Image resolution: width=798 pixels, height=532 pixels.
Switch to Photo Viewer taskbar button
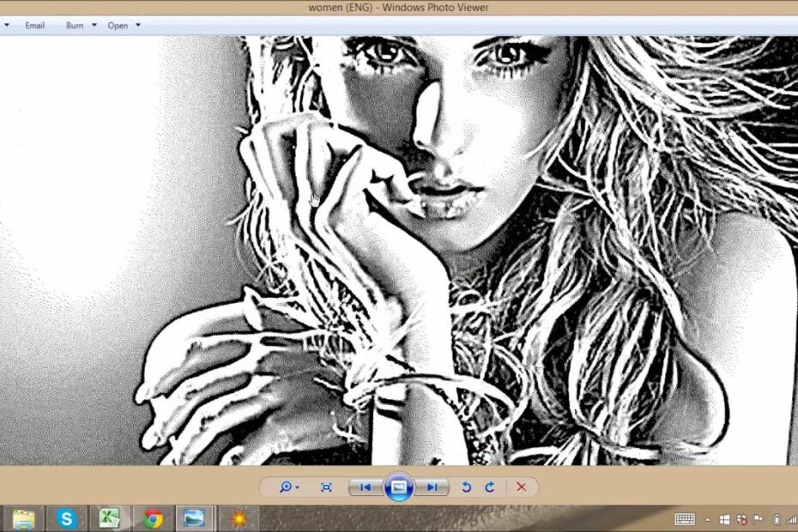tap(195, 519)
